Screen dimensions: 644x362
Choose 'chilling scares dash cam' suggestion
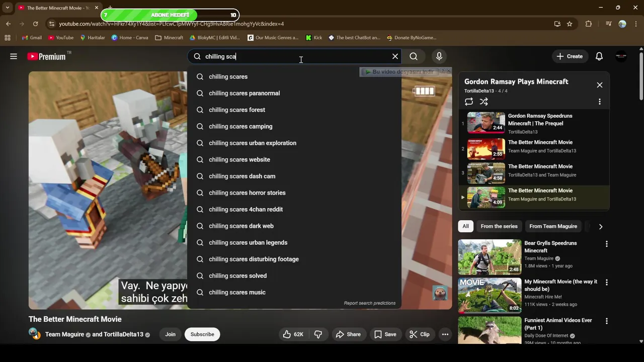pos(294,176)
